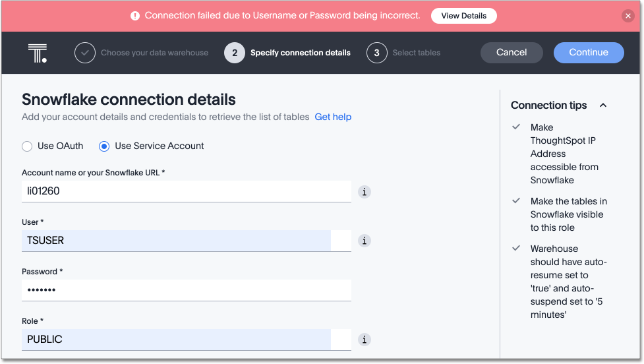Click the ThoughtSpot logo icon

(38, 53)
